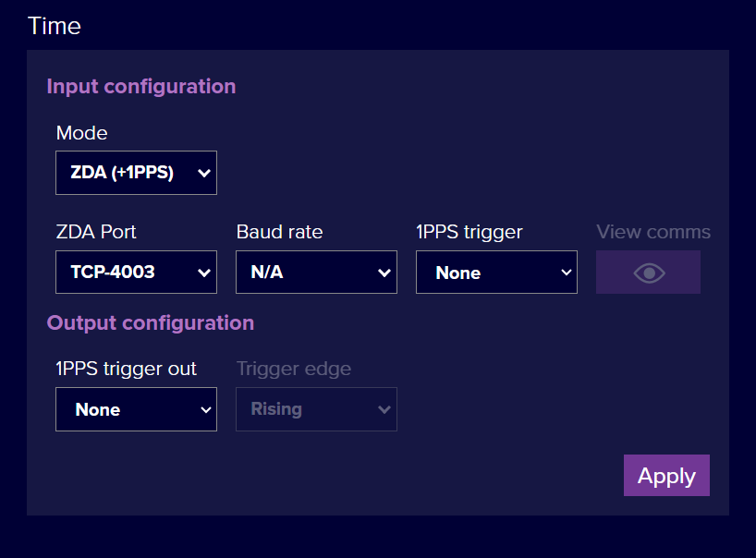Open the Mode dropdown showing ZDA (+1PPS)
This screenshot has width=756, height=558.
click(136, 173)
